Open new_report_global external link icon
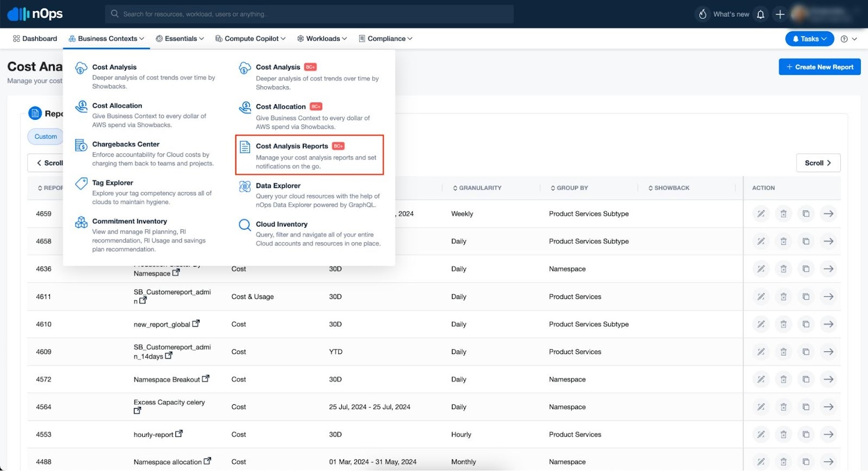Image resolution: width=868 pixels, height=471 pixels. coord(196,324)
